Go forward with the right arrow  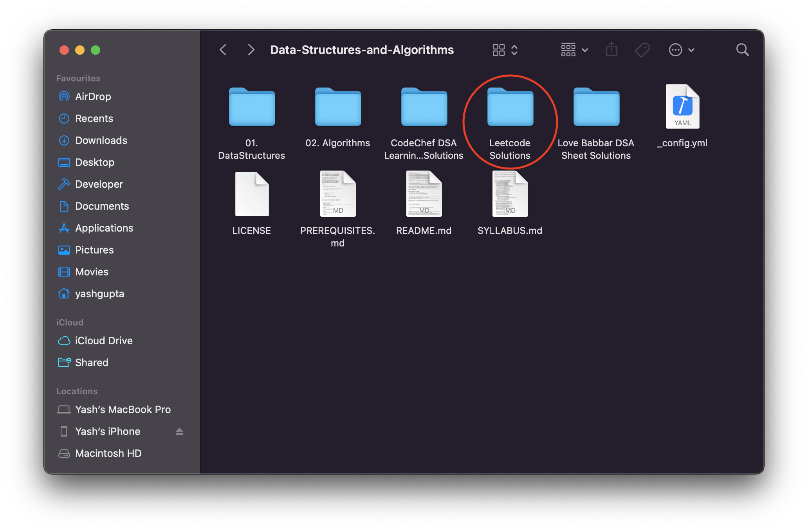point(251,50)
